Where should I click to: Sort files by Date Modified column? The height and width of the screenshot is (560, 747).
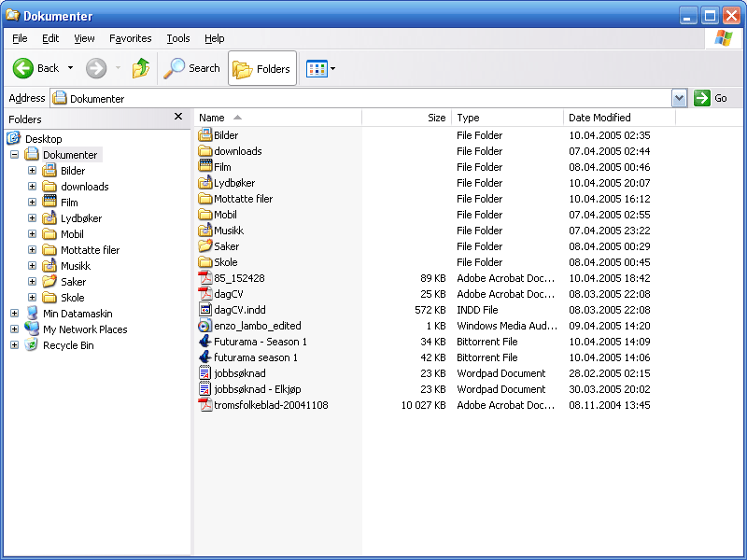pyautogui.click(x=599, y=118)
